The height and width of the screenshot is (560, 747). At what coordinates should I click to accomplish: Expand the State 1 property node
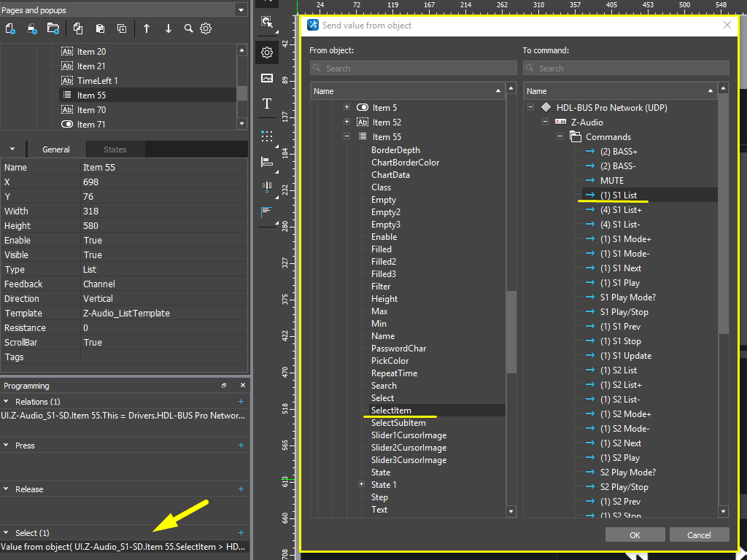tap(361, 484)
